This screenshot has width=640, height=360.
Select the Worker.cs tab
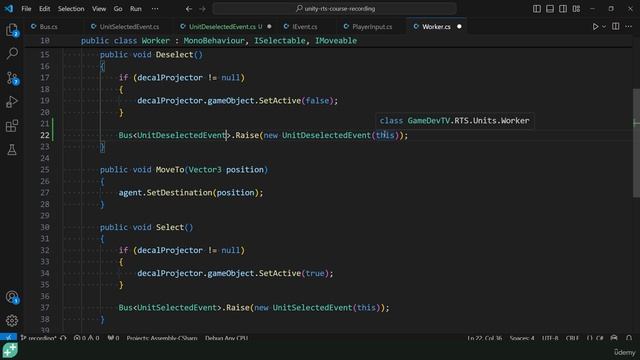click(436, 27)
